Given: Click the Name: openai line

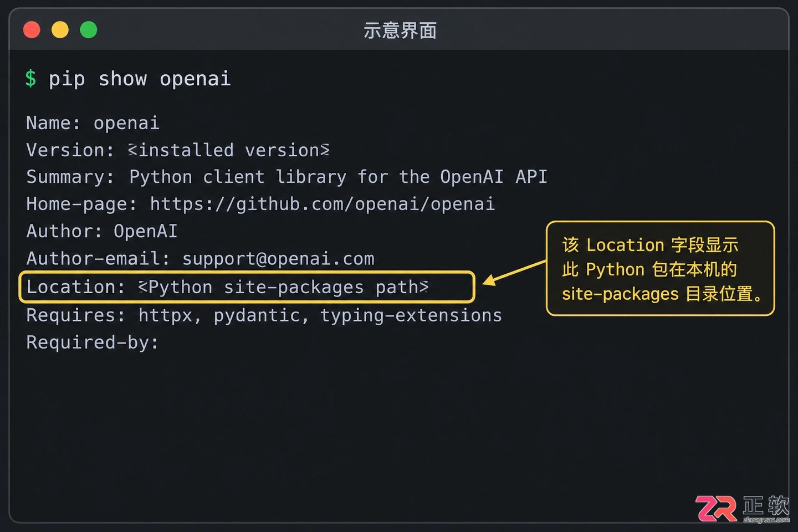Looking at the screenshot, I should [93, 122].
